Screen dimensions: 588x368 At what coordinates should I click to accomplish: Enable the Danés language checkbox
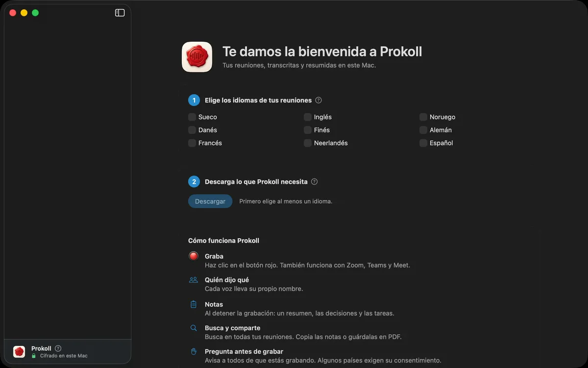(192, 130)
